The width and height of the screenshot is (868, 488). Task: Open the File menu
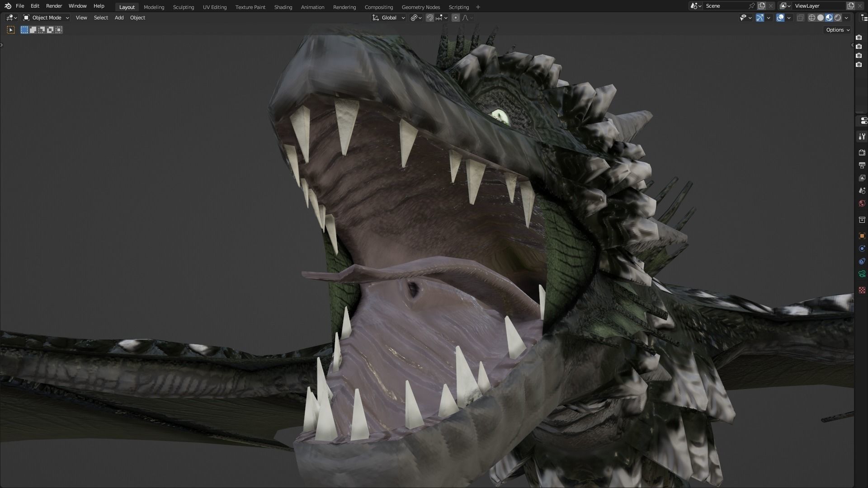[20, 6]
